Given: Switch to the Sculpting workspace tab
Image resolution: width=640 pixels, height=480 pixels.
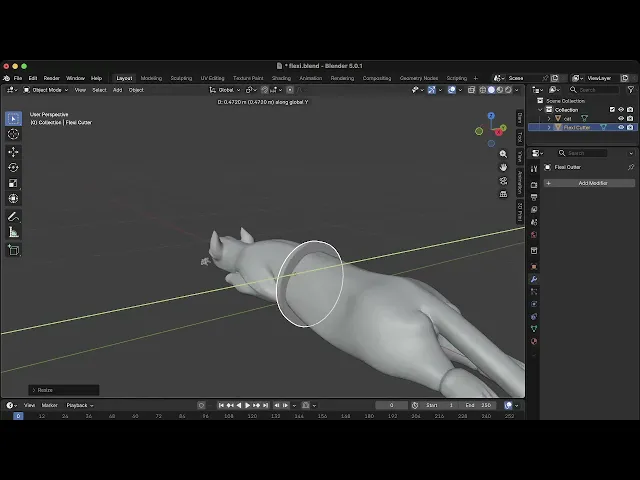Looking at the screenshot, I should click(181, 78).
